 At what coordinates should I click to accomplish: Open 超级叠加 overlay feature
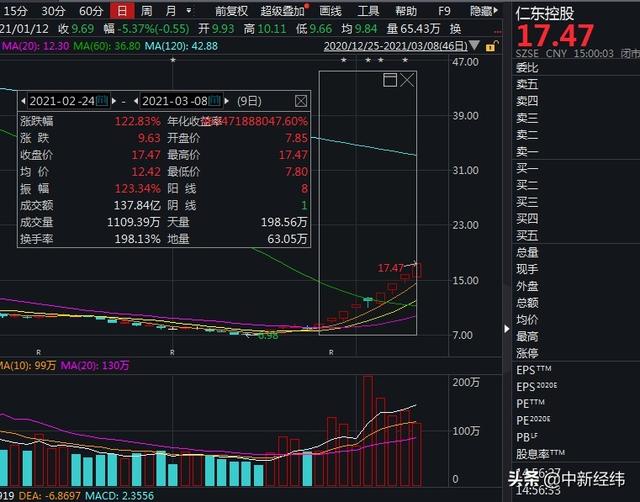[282, 11]
